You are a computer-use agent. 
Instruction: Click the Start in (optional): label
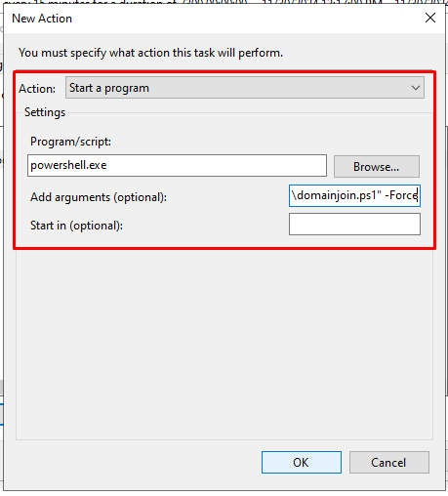click(x=76, y=226)
